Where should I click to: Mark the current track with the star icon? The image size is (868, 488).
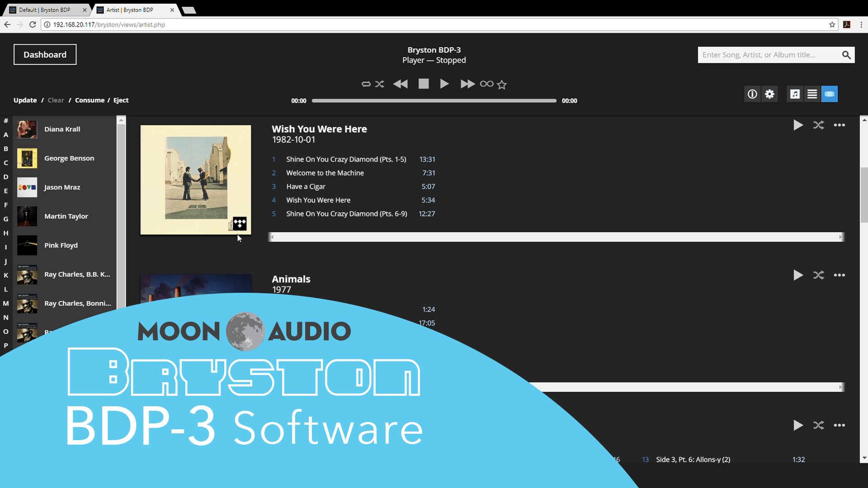click(x=502, y=84)
